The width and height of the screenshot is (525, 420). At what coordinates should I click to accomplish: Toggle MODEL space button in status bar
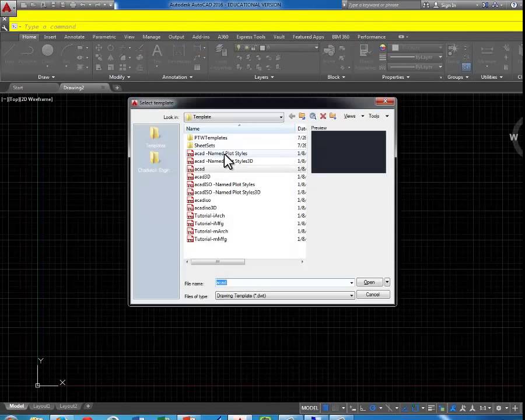tap(310, 408)
